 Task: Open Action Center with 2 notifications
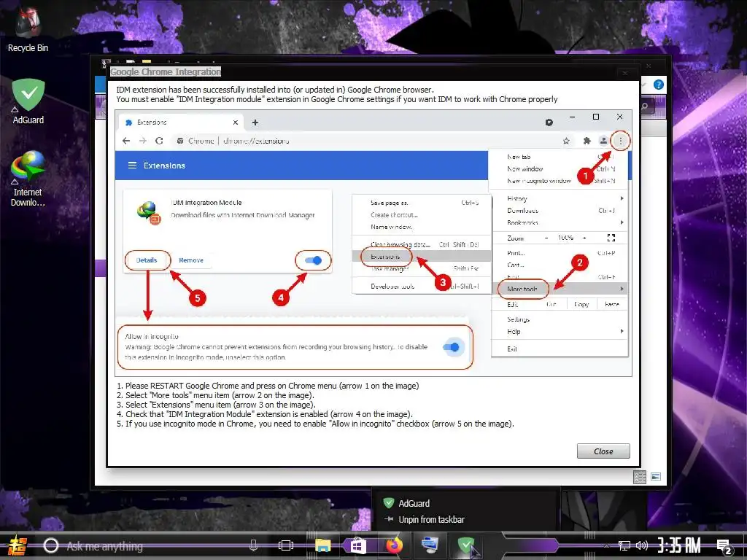tap(724, 547)
